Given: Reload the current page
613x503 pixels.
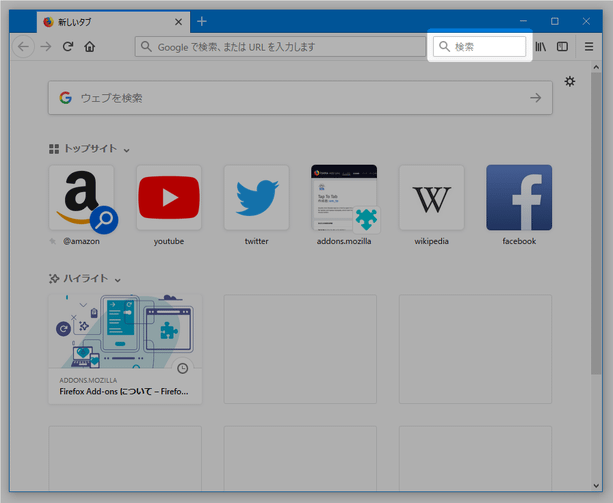Looking at the screenshot, I should click(x=68, y=47).
